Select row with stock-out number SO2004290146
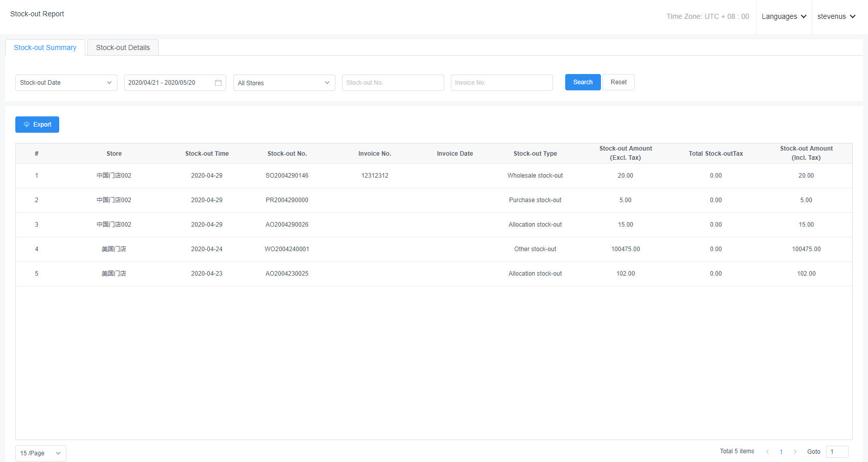Screen dimensions: 868x462 287,176
